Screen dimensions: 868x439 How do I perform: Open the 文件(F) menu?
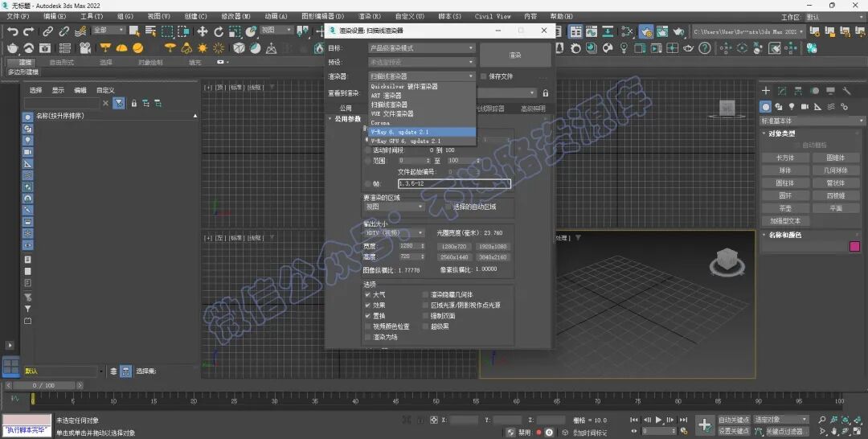pyautogui.click(x=18, y=17)
